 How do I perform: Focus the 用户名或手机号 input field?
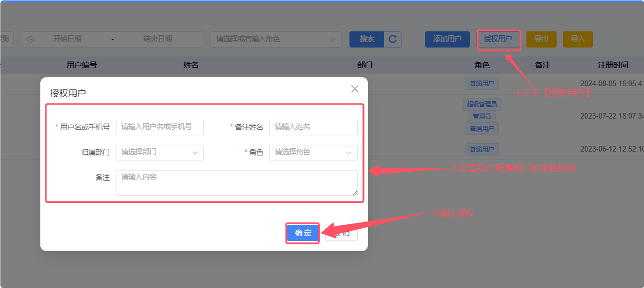[160, 127]
